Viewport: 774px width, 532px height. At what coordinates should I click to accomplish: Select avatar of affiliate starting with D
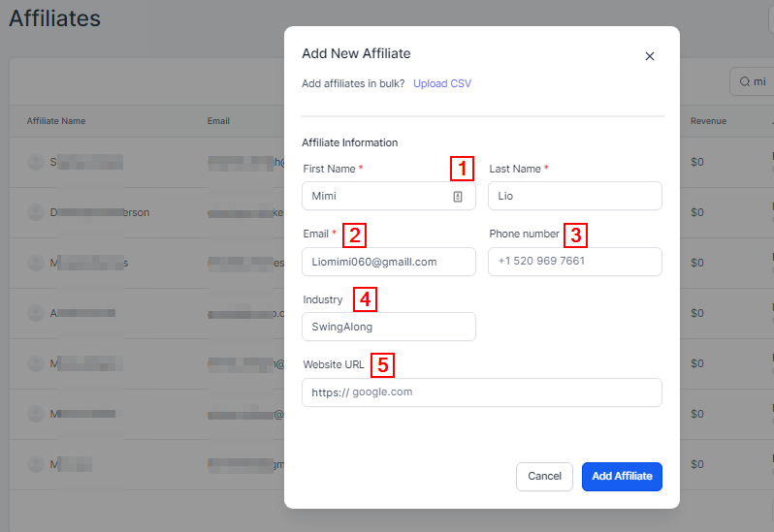click(x=36, y=212)
